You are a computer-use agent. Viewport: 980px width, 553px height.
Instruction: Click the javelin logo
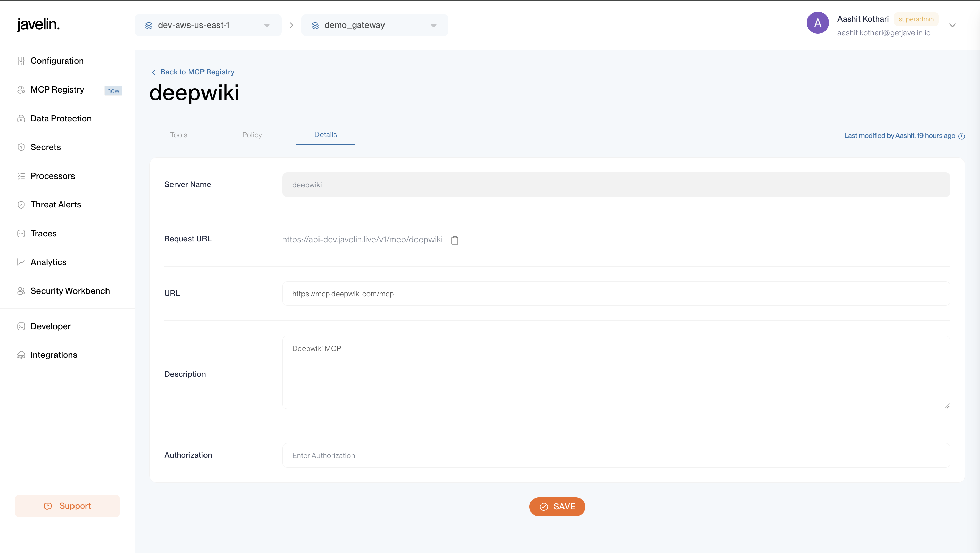[x=38, y=24]
